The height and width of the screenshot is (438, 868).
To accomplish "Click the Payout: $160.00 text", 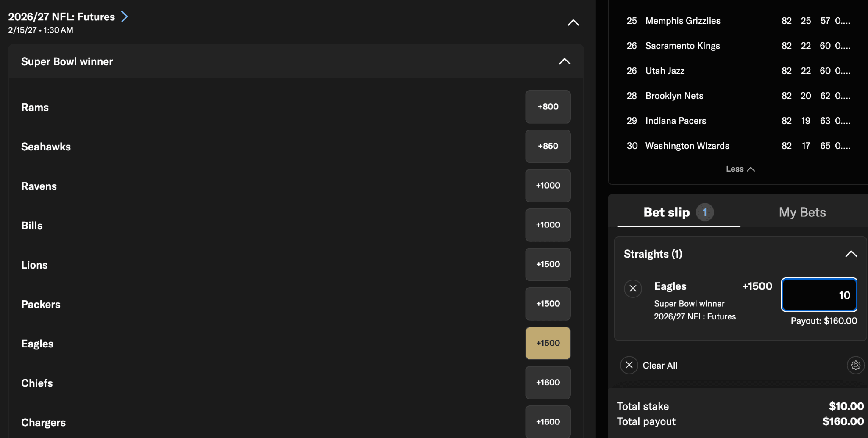I will click(824, 321).
